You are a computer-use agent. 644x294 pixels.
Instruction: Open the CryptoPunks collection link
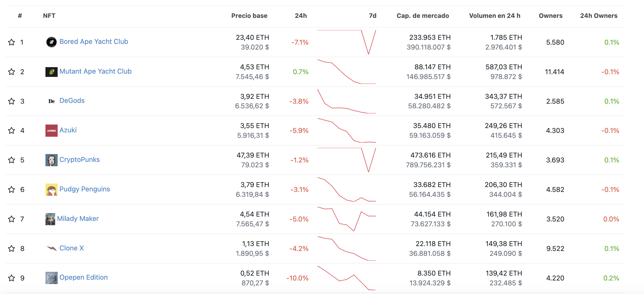(x=80, y=160)
